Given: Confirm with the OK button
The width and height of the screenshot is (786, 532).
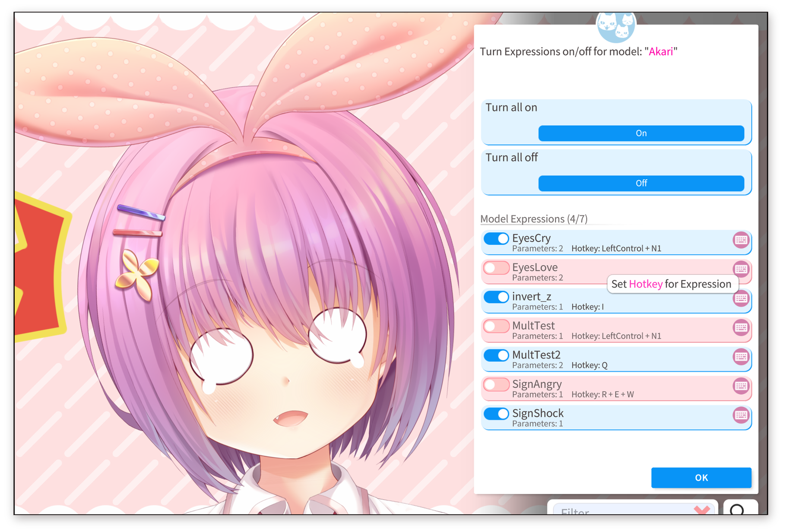Looking at the screenshot, I should (701, 478).
